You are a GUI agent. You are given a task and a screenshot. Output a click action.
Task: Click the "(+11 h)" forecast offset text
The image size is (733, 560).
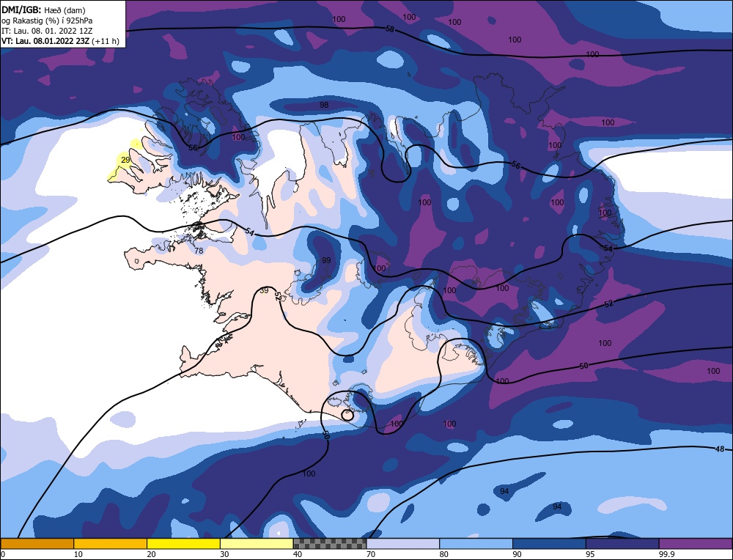(106, 41)
